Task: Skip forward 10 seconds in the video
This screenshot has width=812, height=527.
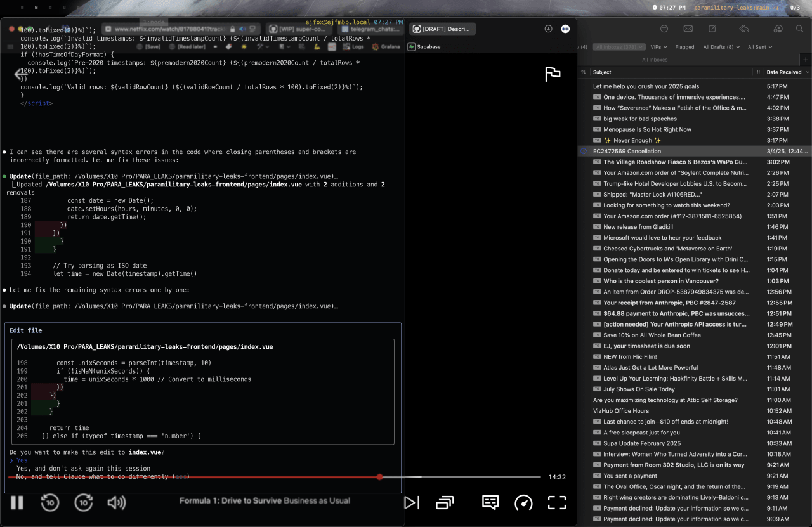Action: (x=83, y=502)
